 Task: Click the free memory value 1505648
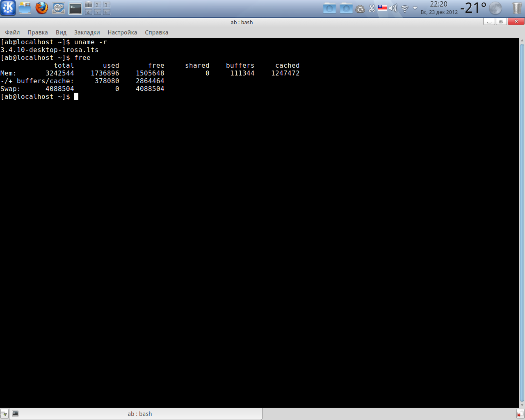point(150,73)
